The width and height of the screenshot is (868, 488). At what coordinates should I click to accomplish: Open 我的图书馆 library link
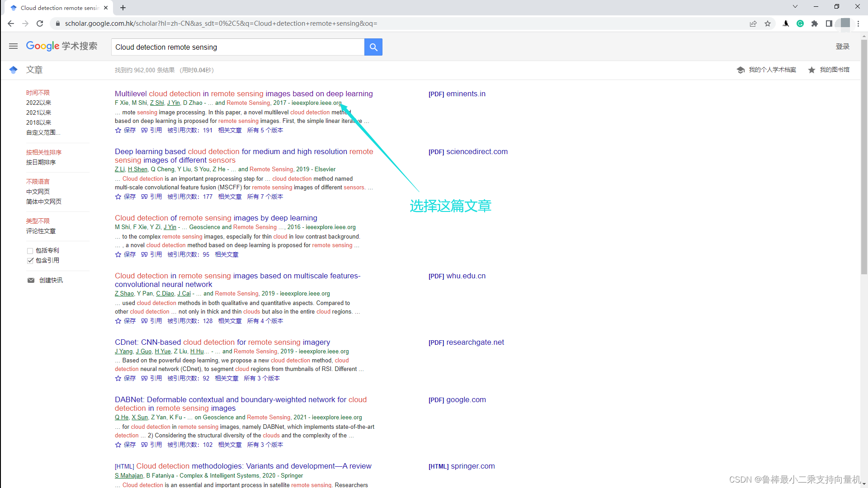coord(829,70)
